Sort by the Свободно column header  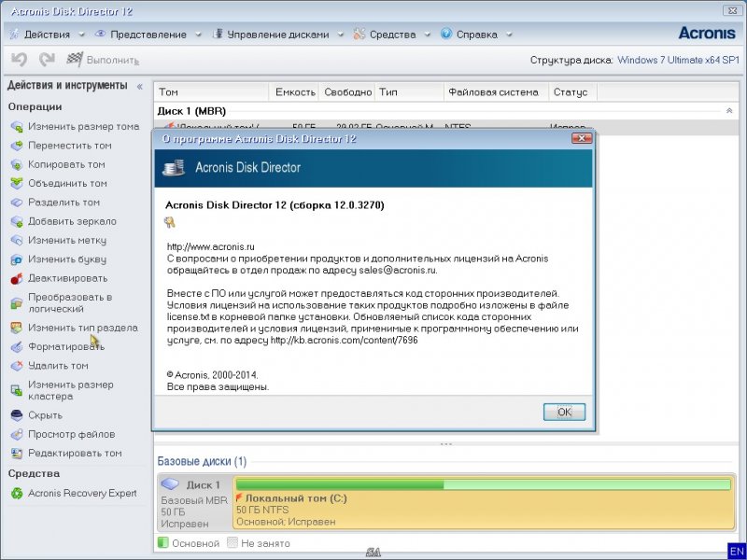click(x=347, y=91)
